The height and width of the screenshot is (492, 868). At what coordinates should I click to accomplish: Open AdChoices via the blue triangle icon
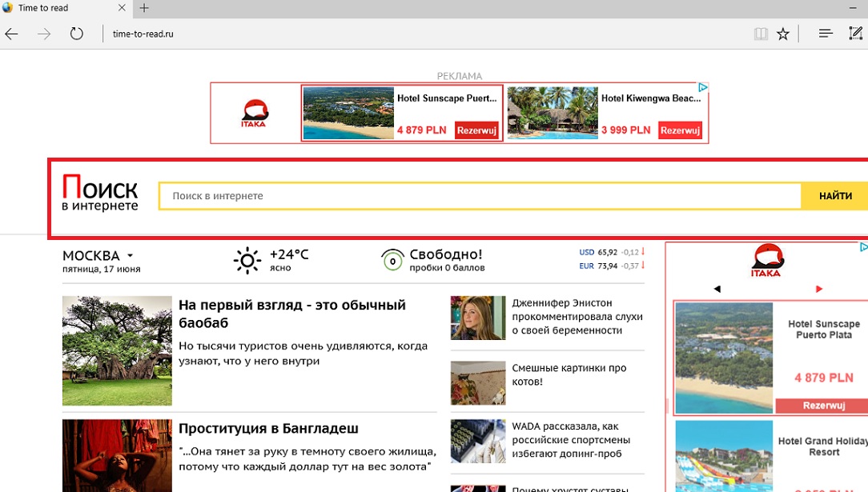pos(704,86)
